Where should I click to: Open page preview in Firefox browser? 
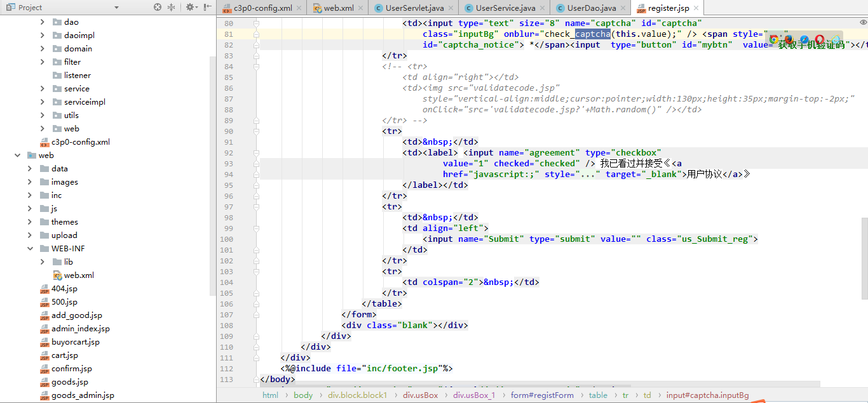pos(789,39)
